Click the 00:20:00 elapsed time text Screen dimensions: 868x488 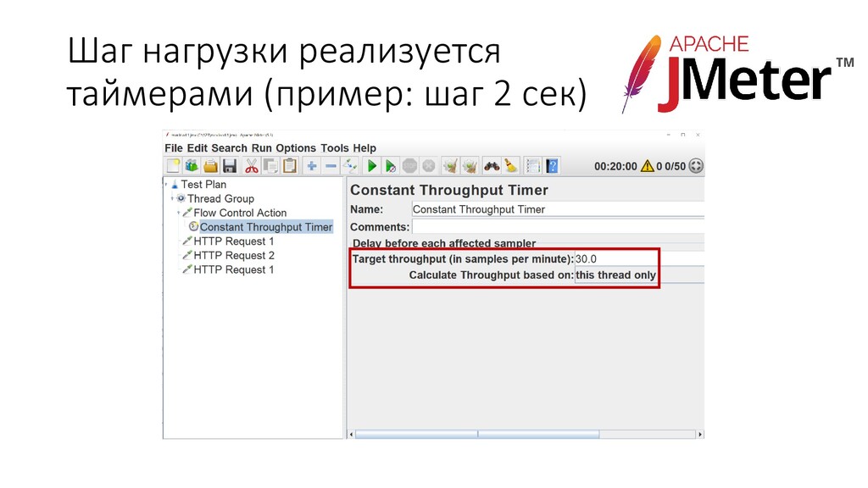click(x=615, y=166)
